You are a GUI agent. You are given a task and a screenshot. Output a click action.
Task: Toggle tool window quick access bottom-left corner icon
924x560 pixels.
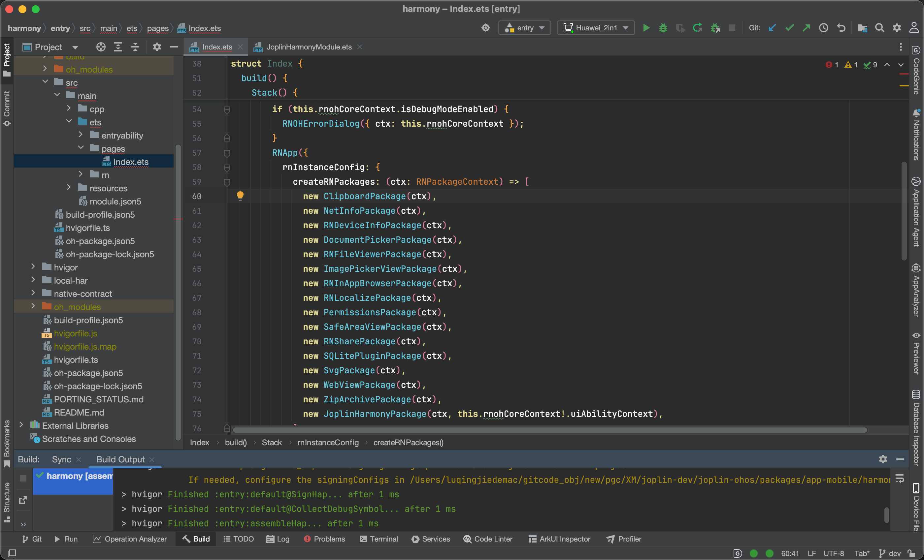tap(12, 553)
